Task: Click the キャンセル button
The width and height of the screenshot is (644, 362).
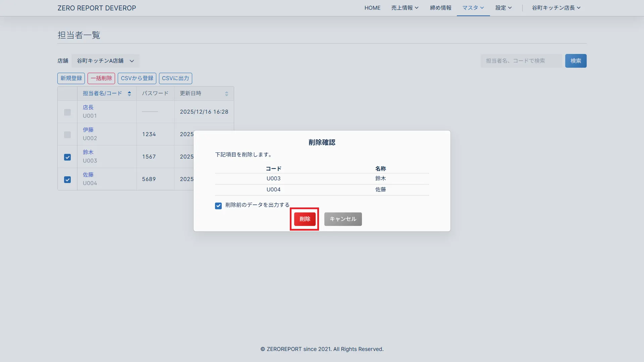Action: click(343, 219)
